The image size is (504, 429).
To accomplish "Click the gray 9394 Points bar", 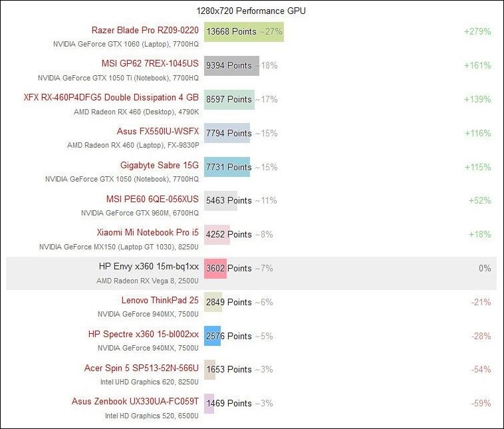I will point(231,65).
